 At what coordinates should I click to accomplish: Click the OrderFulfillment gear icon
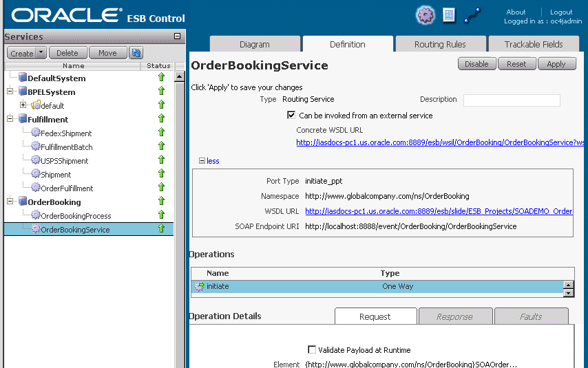tap(36, 187)
